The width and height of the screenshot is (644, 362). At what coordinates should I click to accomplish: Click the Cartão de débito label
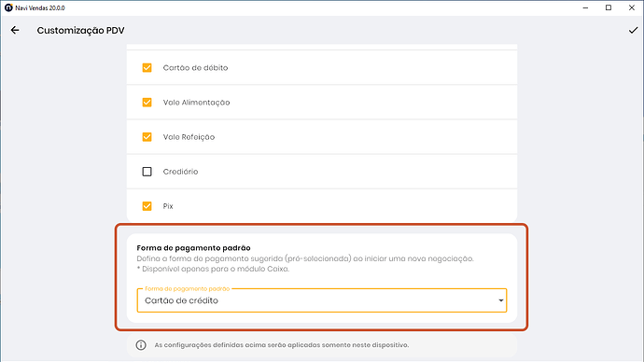pyautogui.click(x=195, y=68)
